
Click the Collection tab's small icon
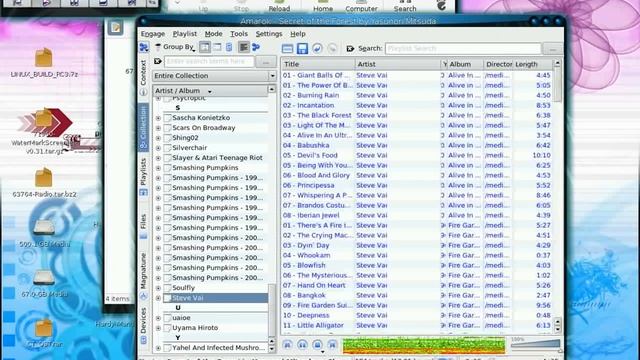pos(143,145)
